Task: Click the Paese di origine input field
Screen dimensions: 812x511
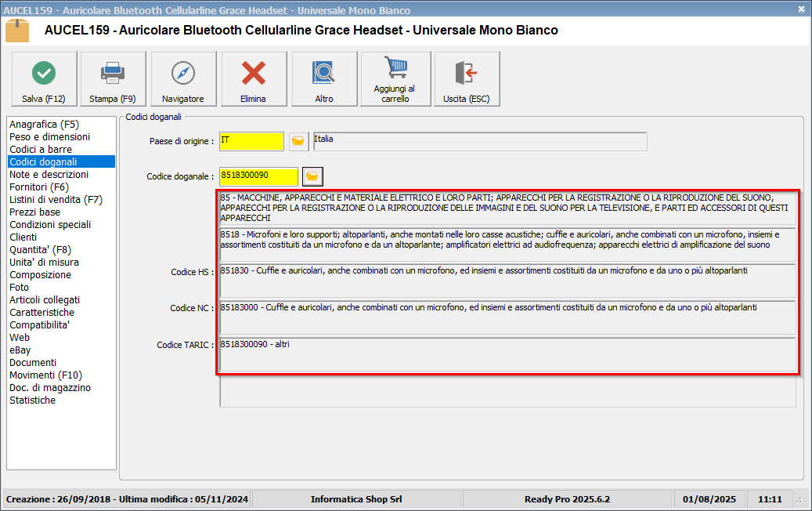Action: pyautogui.click(x=251, y=141)
